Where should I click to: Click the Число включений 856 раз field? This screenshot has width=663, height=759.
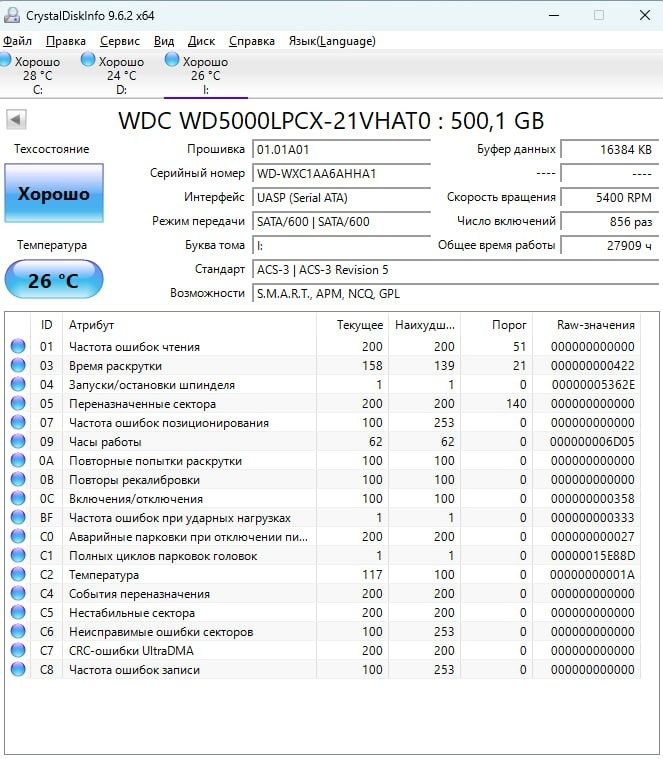pyautogui.click(x=609, y=222)
